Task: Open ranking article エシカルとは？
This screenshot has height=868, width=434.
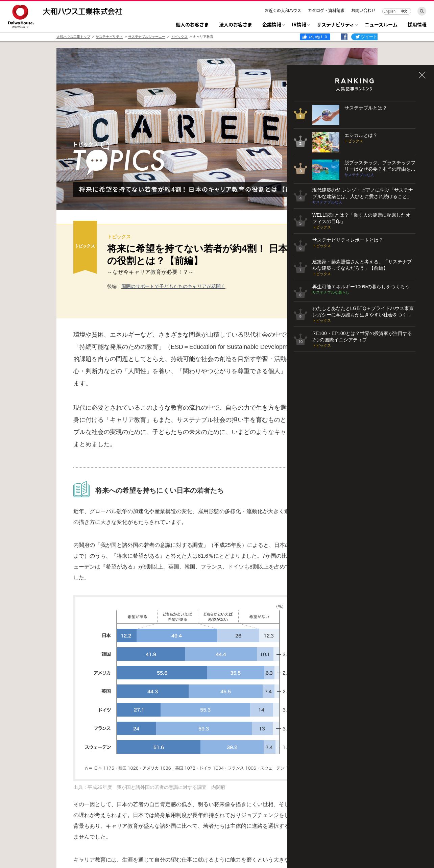Action: pyautogui.click(x=361, y=135)
